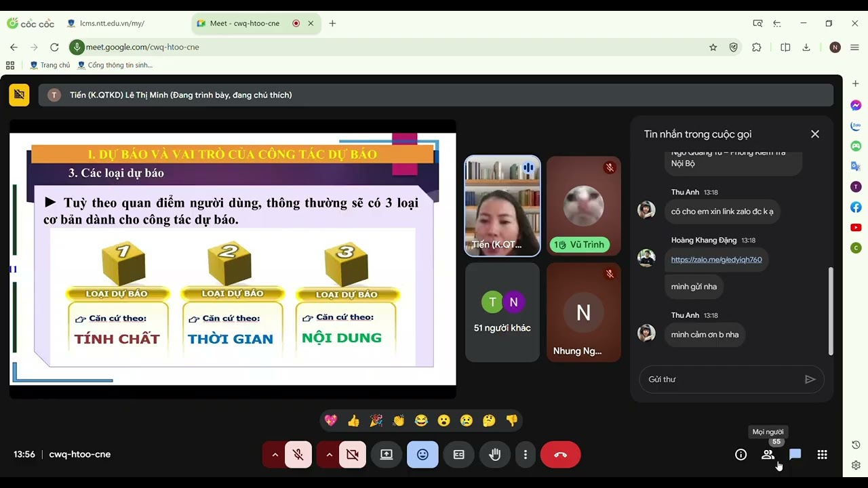Expand video settings arrow next to camera
868x488 pixels.
click(329, 455)
